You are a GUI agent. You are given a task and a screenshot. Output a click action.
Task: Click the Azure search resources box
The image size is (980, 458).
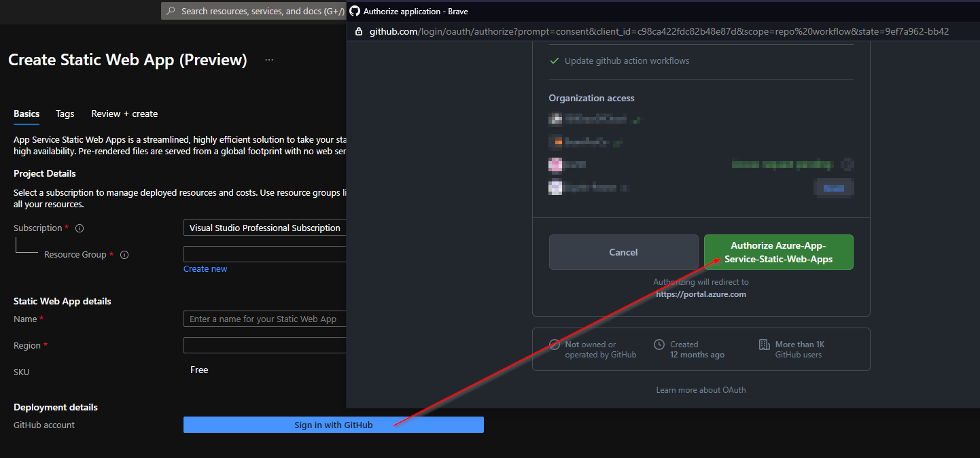point(253,11)
